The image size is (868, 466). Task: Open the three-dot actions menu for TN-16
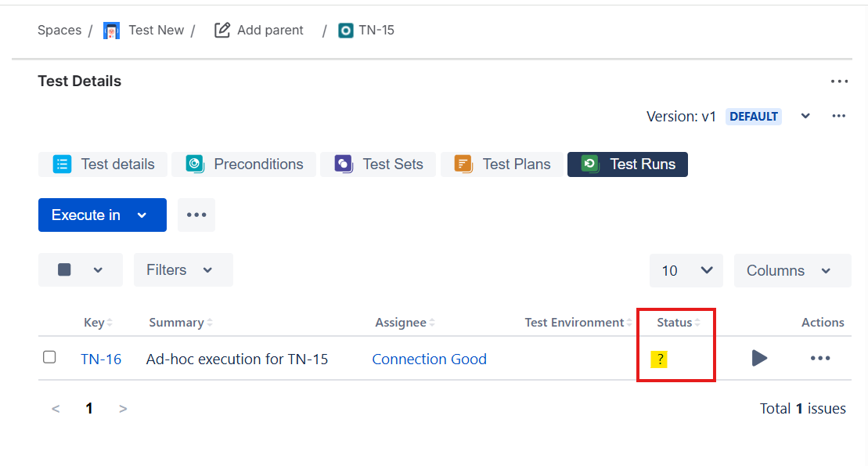click(x=820, y=359)
